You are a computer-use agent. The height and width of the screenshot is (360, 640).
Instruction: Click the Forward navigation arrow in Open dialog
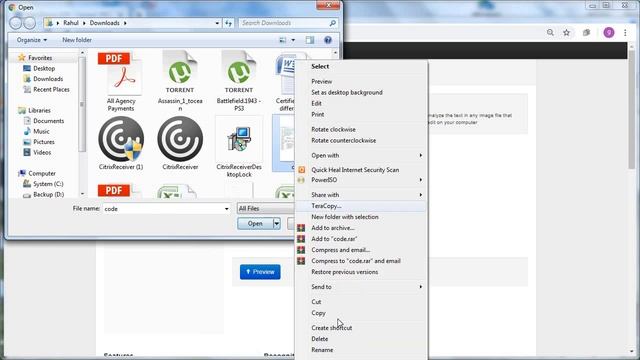click(x=29, y=23)
